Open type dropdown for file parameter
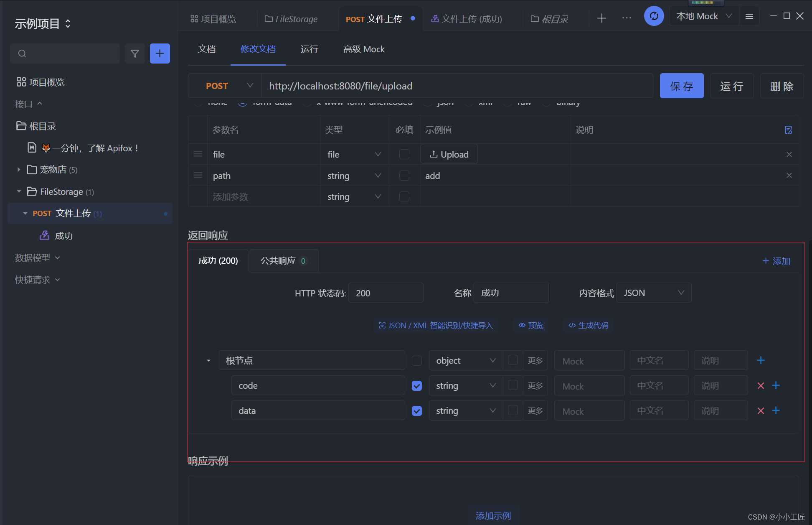The width and height of the screenshot is (812, 525). tap(354, 154)
